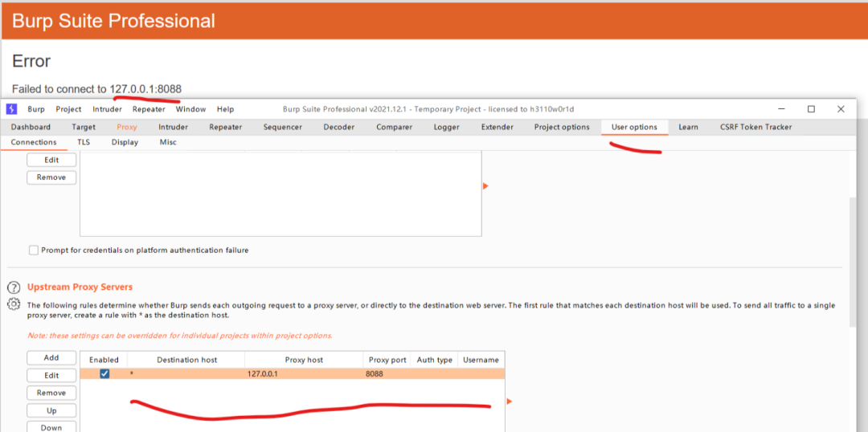Image resolution: width=868 pixels, height=432 pixels.
Task: Switch to the Extender tab
Action: tap(497, 127)
